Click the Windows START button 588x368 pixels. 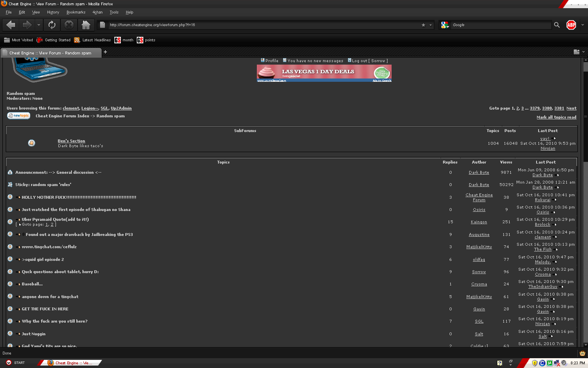point(16,363)
